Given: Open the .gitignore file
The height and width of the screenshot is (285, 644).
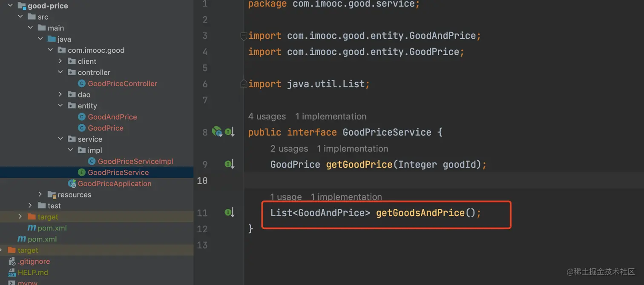Looking at the screenshot, I should [34, 261].
